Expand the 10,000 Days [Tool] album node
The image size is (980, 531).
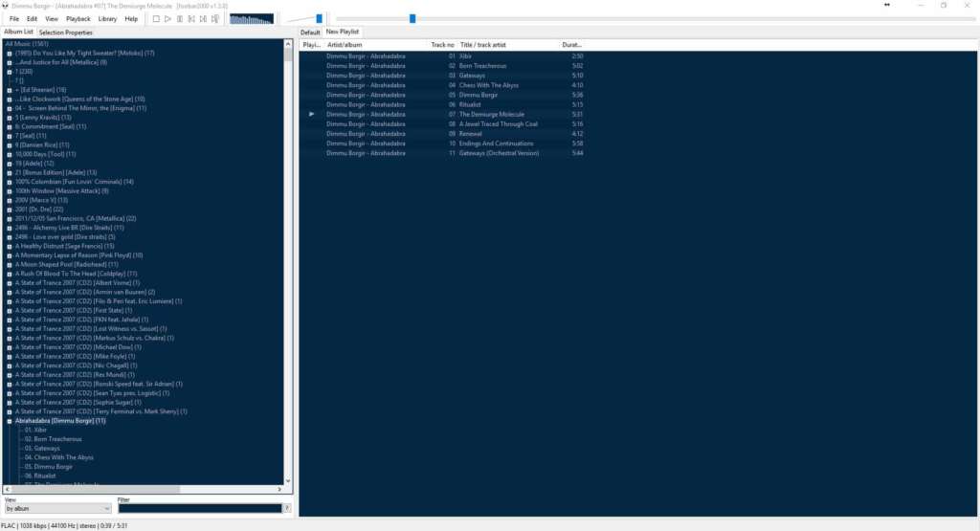coord(10,154)
